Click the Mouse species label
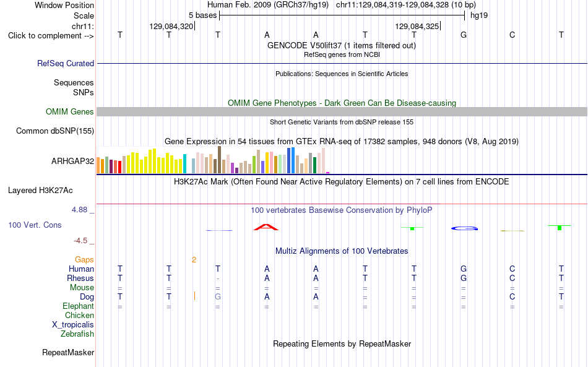 coord(82,288)
